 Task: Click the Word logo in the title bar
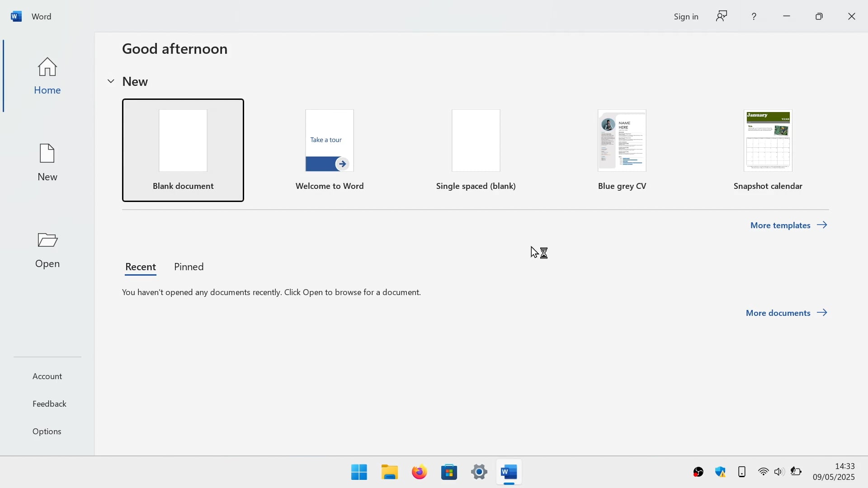[x=16, y=16]
